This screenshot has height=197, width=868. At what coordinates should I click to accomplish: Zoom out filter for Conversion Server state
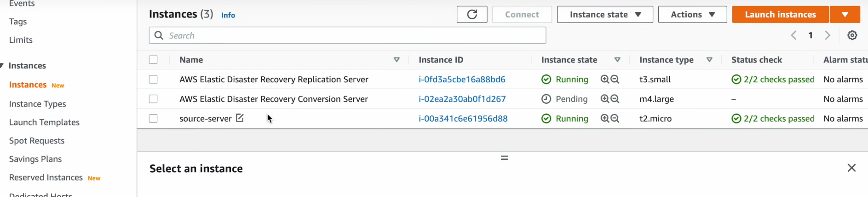[x=615, y=99]
